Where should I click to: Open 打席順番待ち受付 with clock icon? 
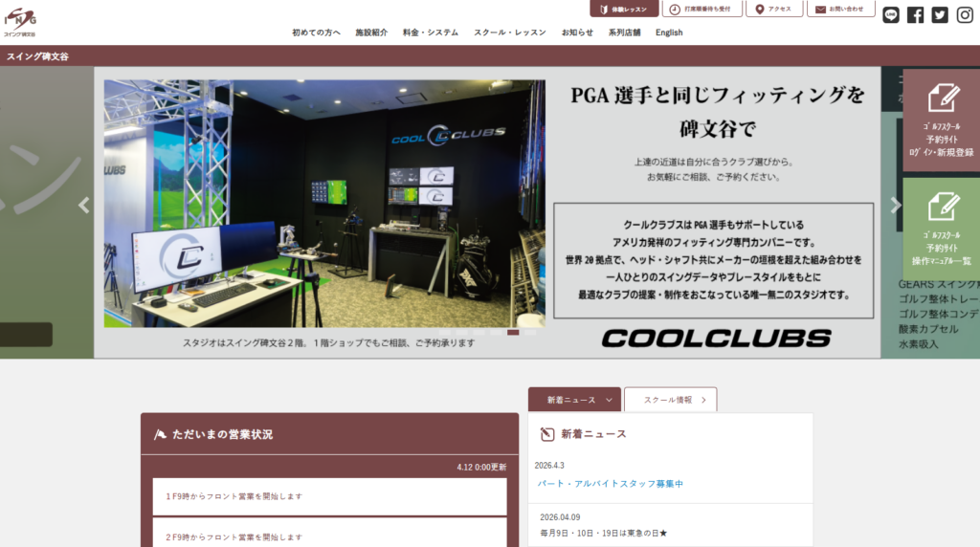(x=702, y=9)
